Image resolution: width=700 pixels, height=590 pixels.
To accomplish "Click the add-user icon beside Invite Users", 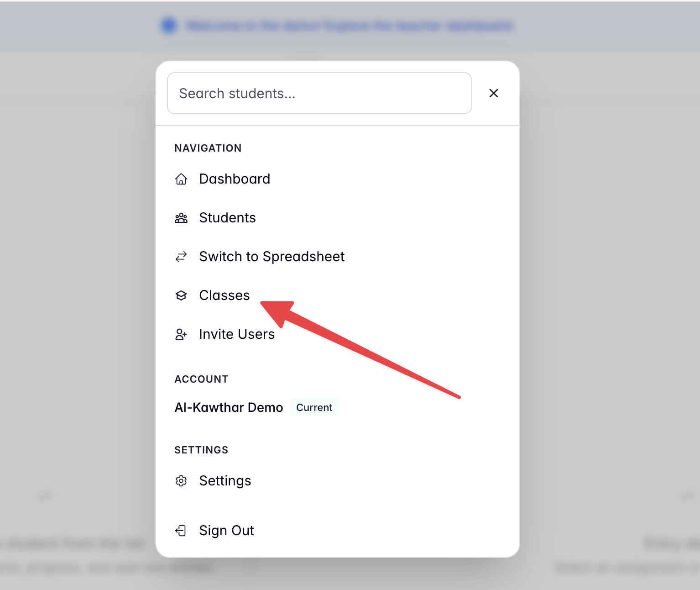I will pyautogui.click(x=181, y=334).
